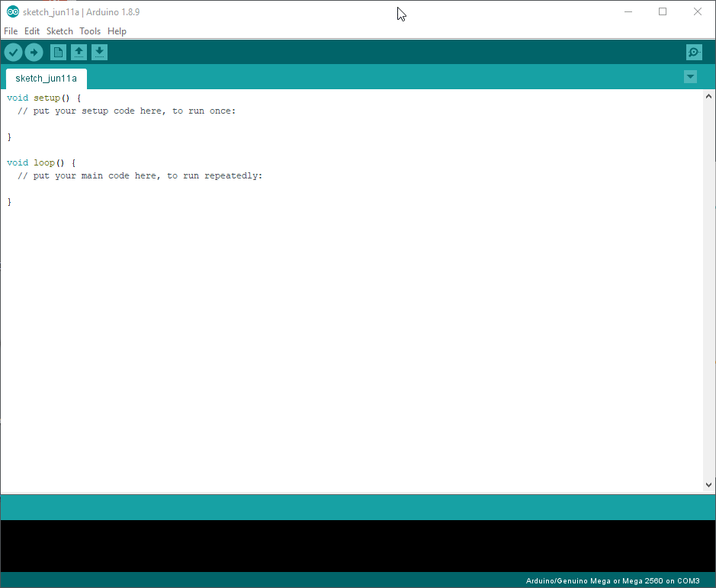Save sketch with the down-arrow icon
This screenshot has height=588, width=716.
point(99,53)
